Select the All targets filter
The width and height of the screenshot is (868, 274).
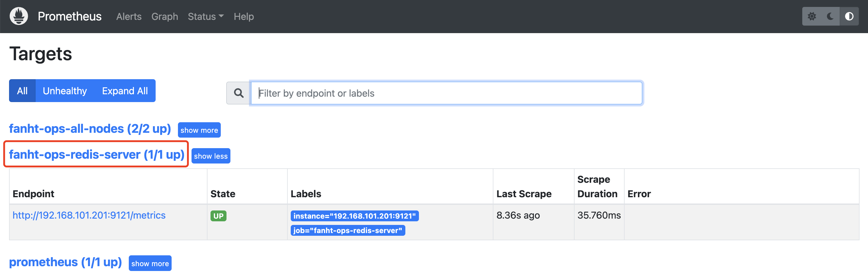tap(22, 91)
